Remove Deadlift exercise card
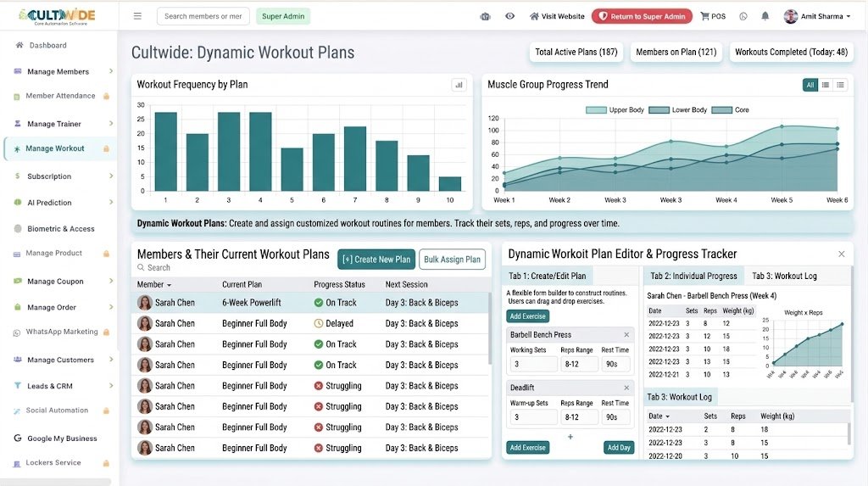 [626, 388]
